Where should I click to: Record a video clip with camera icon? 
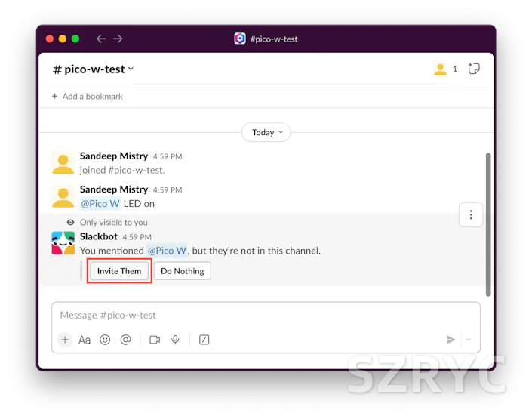pyautogui.click(x=155, y=340)
